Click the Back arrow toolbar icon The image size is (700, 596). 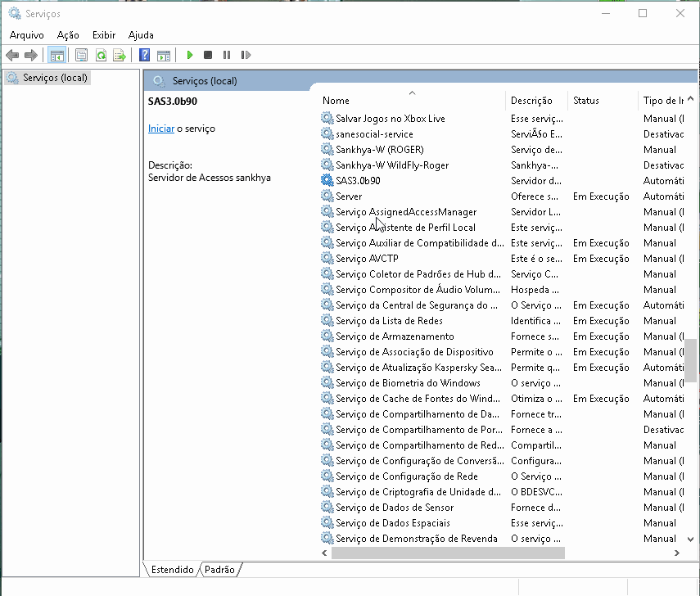tap(12, 55)
